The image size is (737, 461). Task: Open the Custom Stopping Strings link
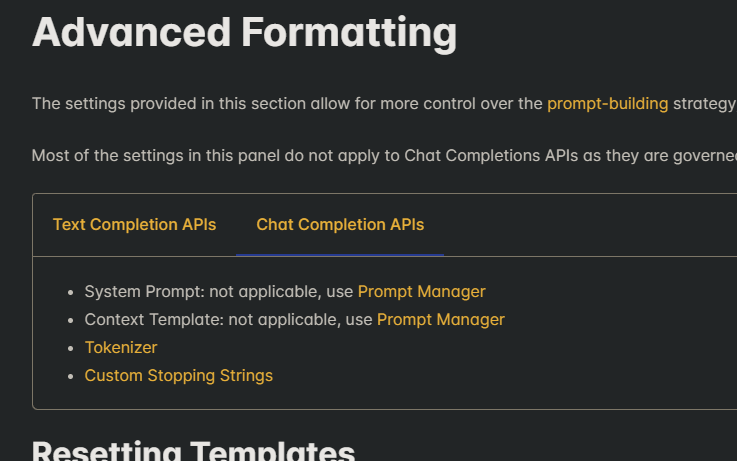(178, 376)
